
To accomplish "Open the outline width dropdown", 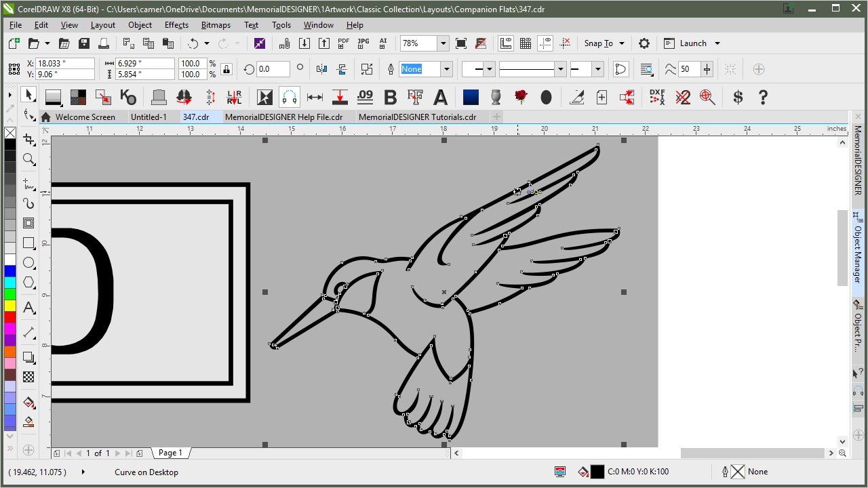I will [446, 69].
